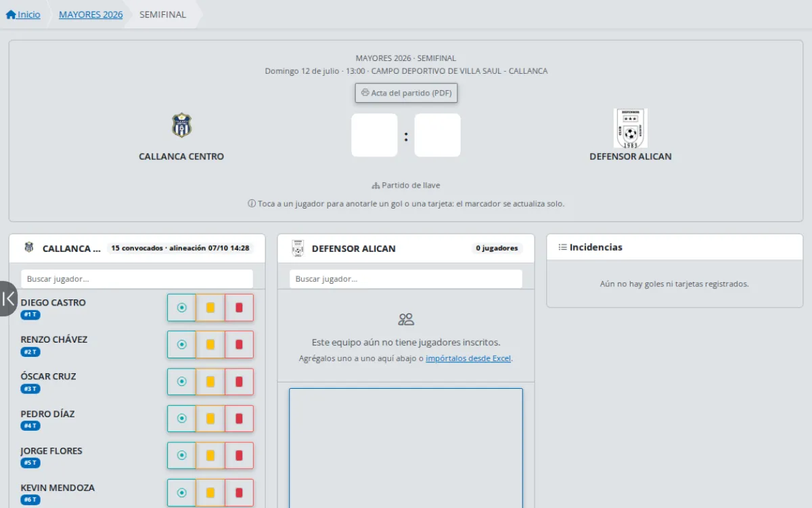Focus the Callanca Centro player search field
Viewport: 812px width, 508px height.
point(137,279)
